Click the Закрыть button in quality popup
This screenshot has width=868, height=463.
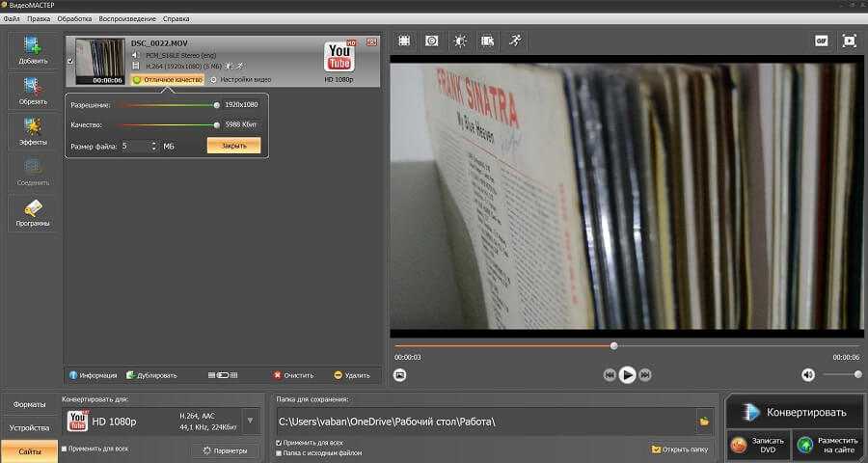(x=233, y=146)
